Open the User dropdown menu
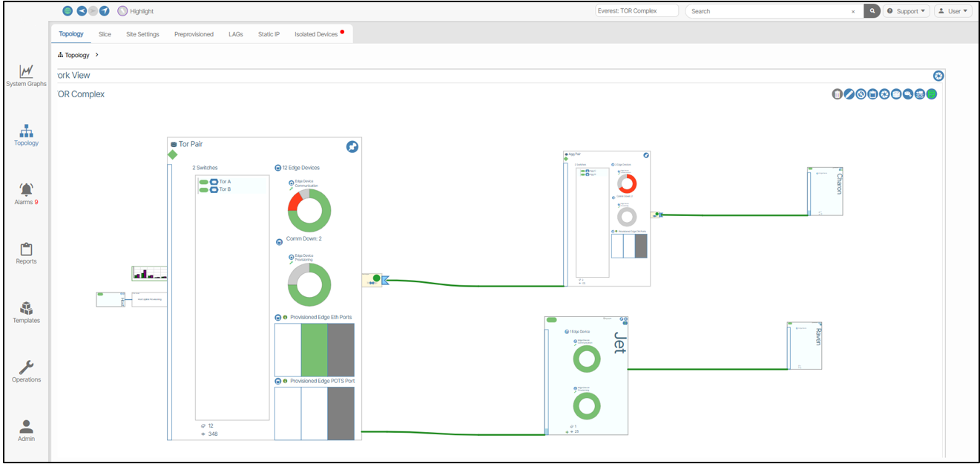The width and height of the screenshot is (980, 464). pyautogui.click(x=953, y=11)
